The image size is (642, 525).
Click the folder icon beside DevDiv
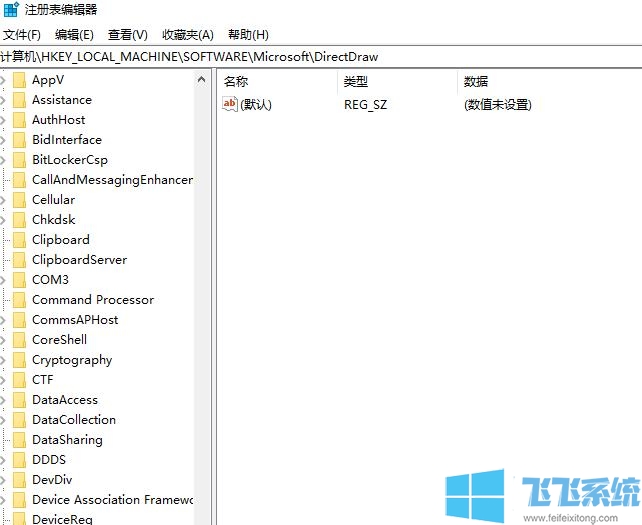[x=19, y=480]
